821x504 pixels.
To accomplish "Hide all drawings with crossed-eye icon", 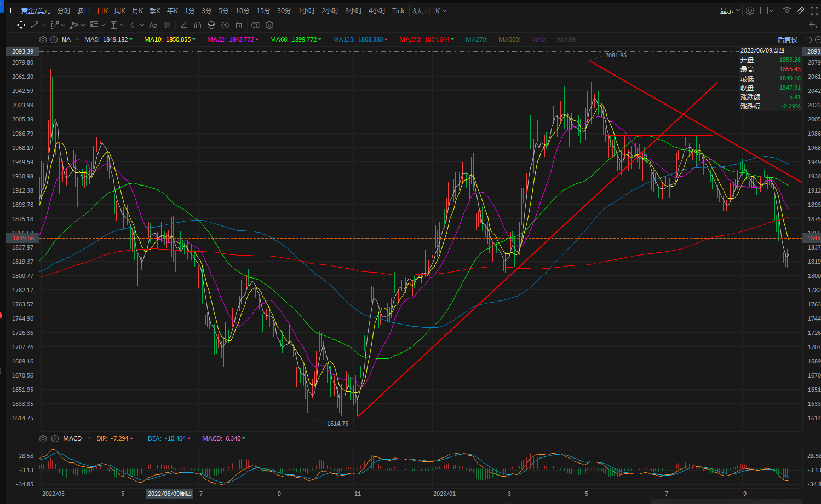I will coord(225,25).
